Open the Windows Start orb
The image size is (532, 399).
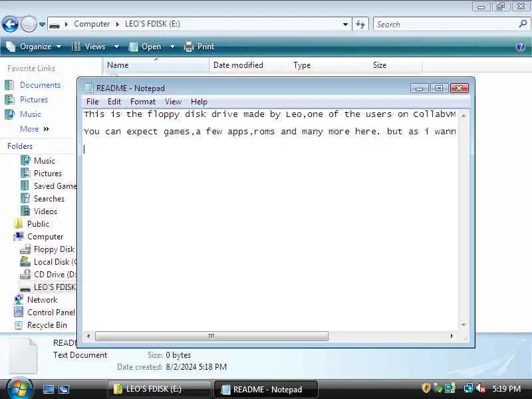click(19, 389)
